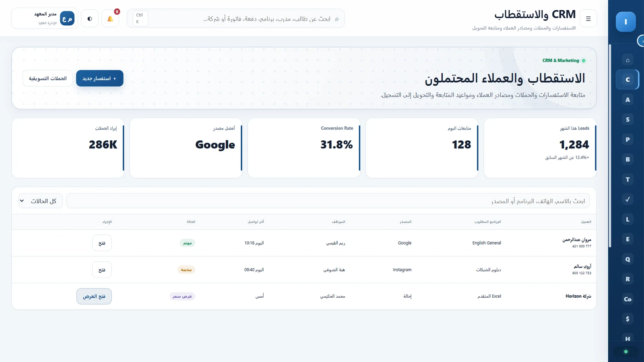Click the المصدر column header
The image size is (644, 362).
tap(405, 222)
